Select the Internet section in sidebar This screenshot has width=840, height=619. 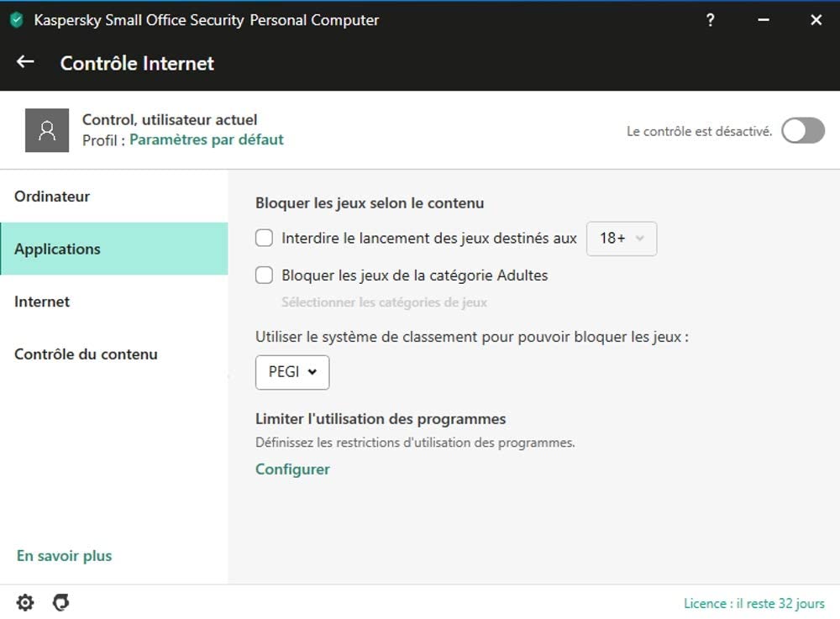(x=42, y=302)
